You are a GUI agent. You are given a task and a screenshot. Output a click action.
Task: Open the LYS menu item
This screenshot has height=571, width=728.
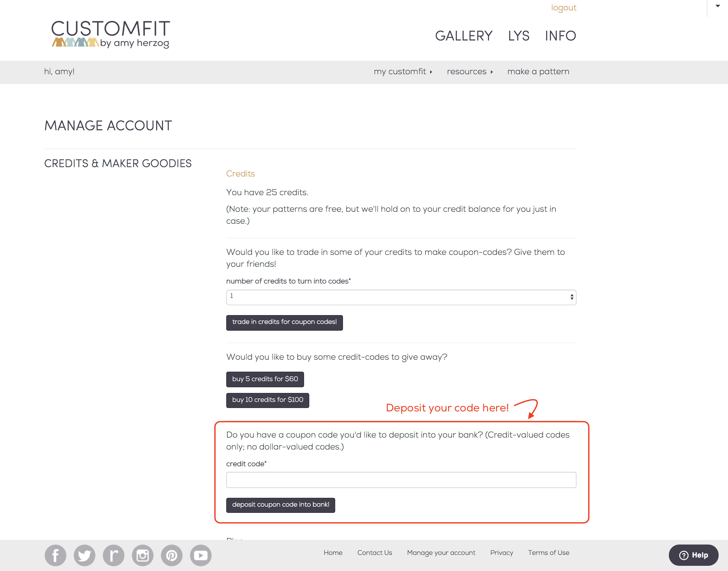click(519, 36)
